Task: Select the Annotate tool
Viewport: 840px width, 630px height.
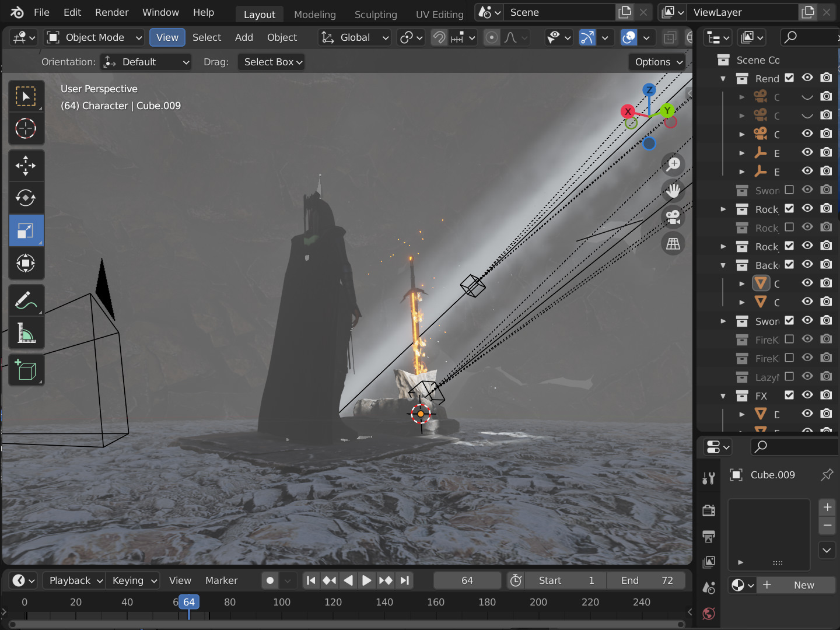Action: point(26,300)
